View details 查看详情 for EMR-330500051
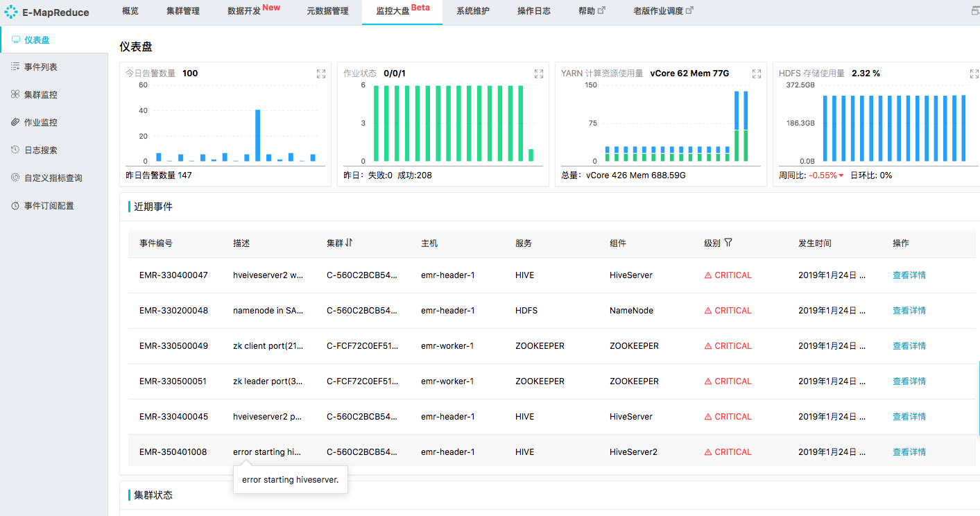The height and width of the screenshot is (516, 980). click(909, 381)
